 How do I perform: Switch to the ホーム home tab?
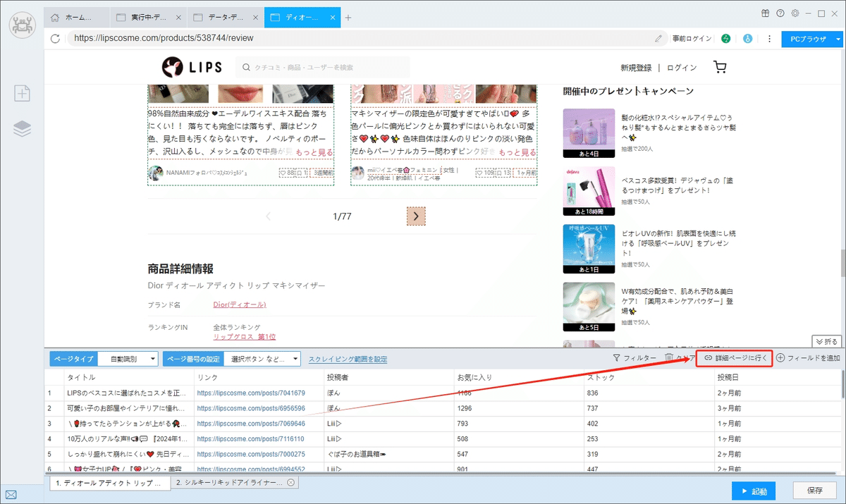pos(77,17)
